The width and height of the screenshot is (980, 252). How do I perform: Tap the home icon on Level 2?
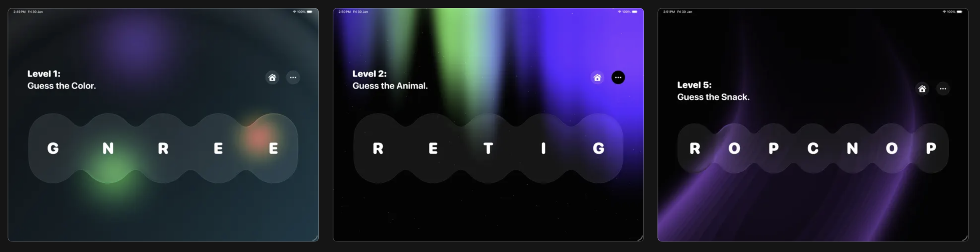pos(597,78)
